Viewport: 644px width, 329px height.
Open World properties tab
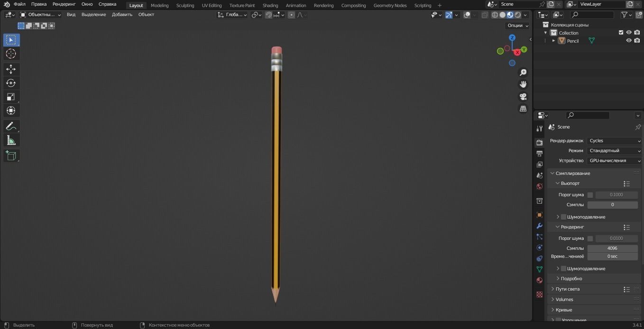(x=539, y=186)
